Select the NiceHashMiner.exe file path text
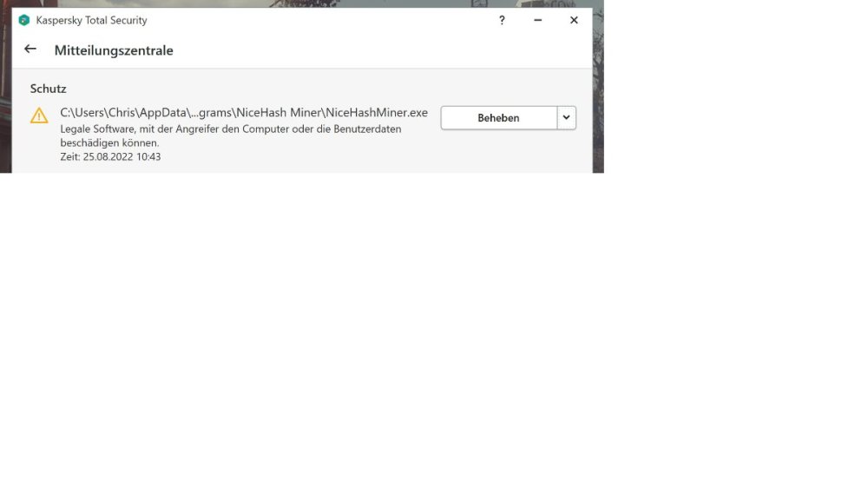This screenshot has height=489, width=868. (244, 112)
